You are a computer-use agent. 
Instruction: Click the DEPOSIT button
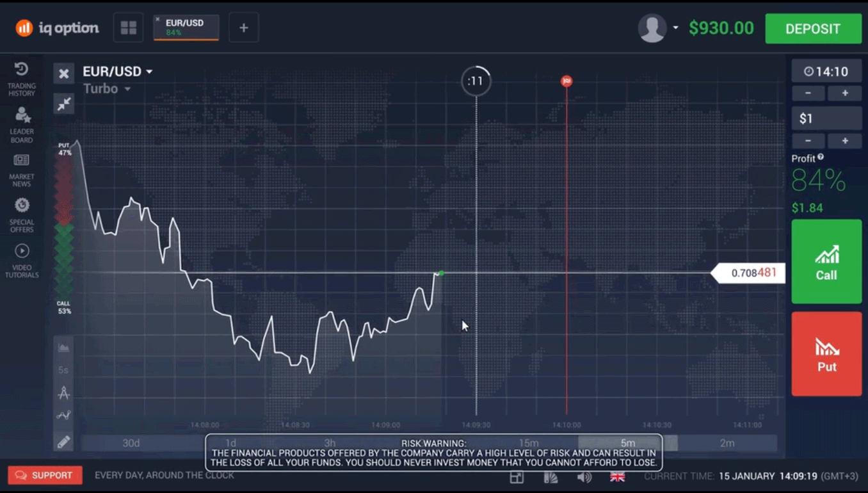(x=813, y=29)
